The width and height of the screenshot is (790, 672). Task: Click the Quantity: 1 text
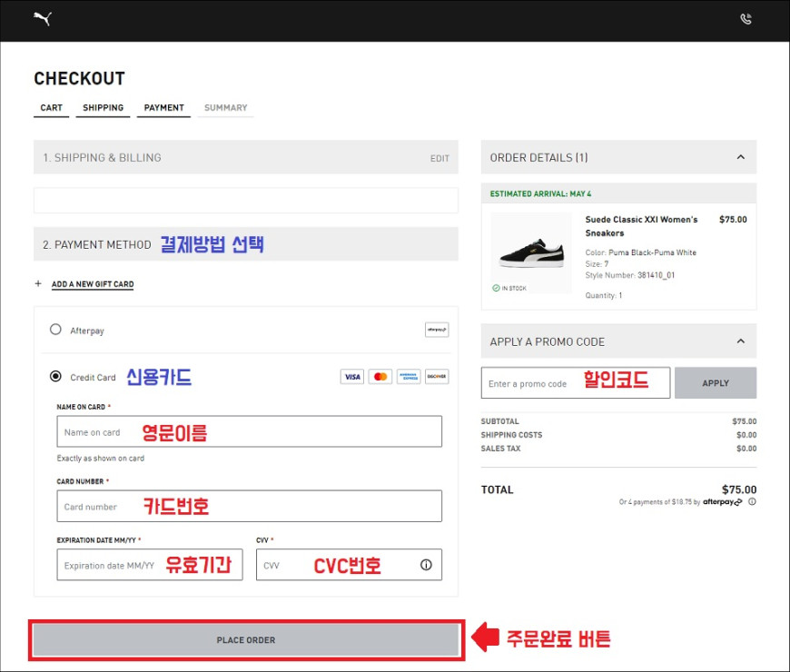(x=604, y=296)
